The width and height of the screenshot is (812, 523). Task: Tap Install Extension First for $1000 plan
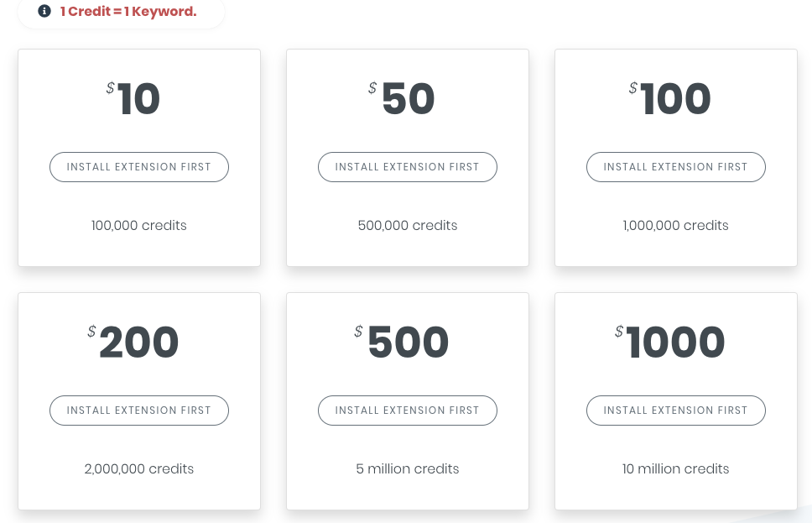675,411
